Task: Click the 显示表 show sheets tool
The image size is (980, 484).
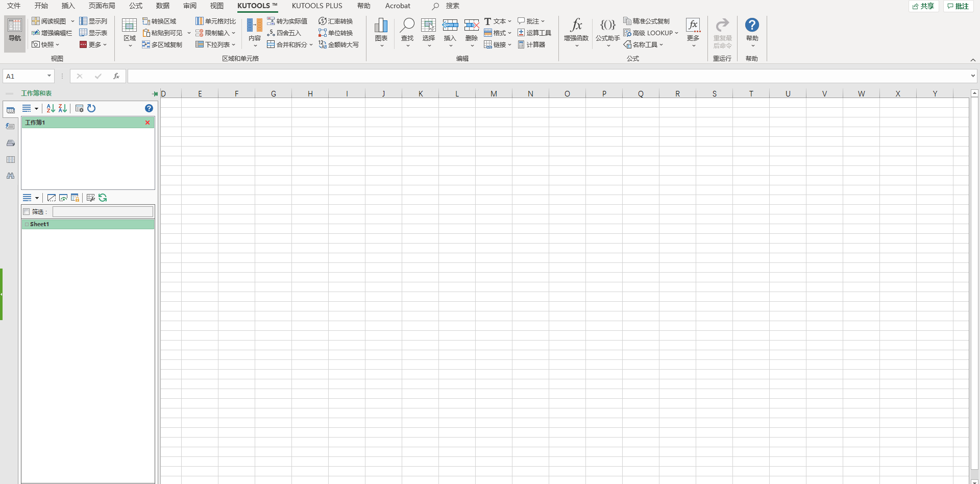Action: [x=93, y=33]
